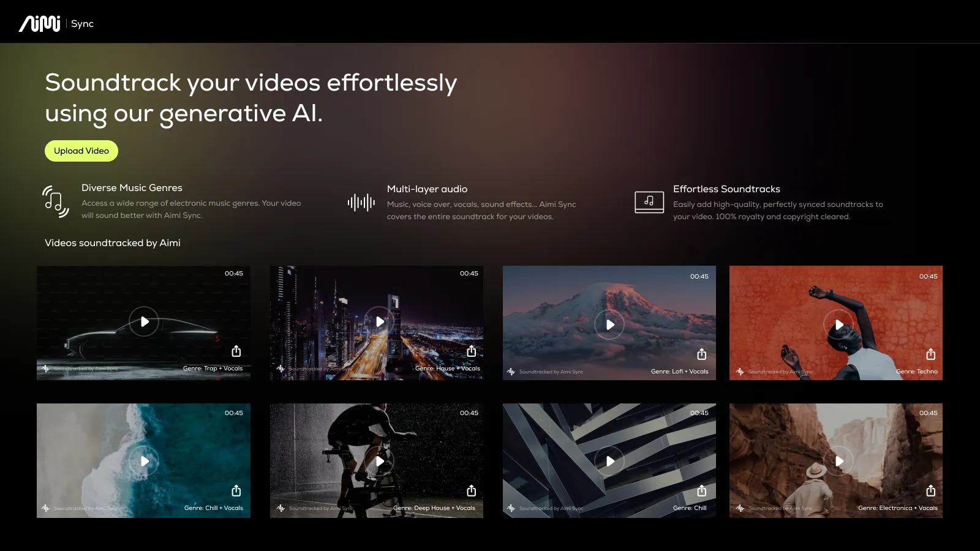This screenshot has height=551, width=980.
Task: Click the share icon on the Techno video
Action: tap(930, 353)
